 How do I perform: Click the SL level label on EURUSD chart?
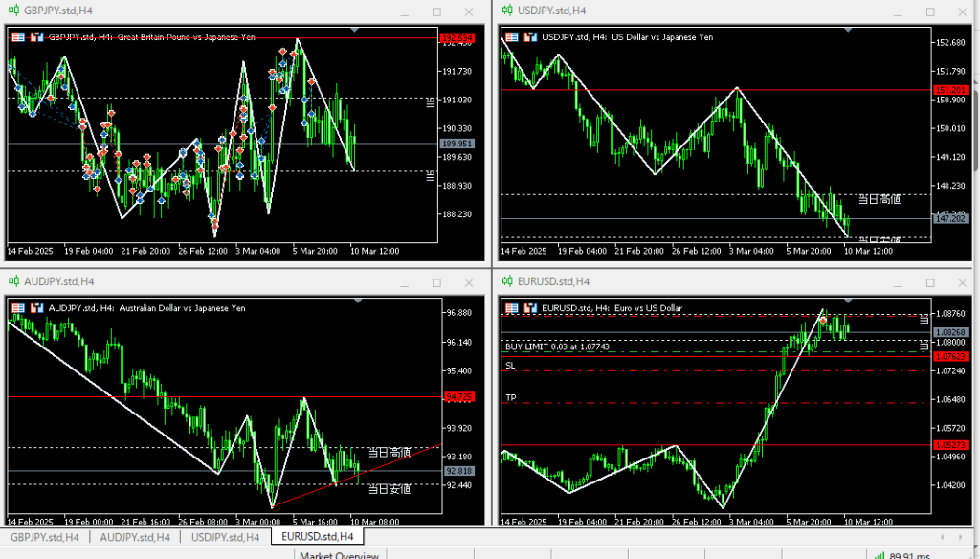click(x=510, y=366)
